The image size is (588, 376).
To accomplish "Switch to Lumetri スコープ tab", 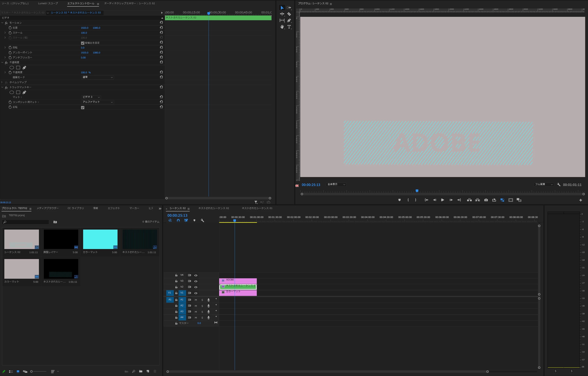I will (48, 3).
